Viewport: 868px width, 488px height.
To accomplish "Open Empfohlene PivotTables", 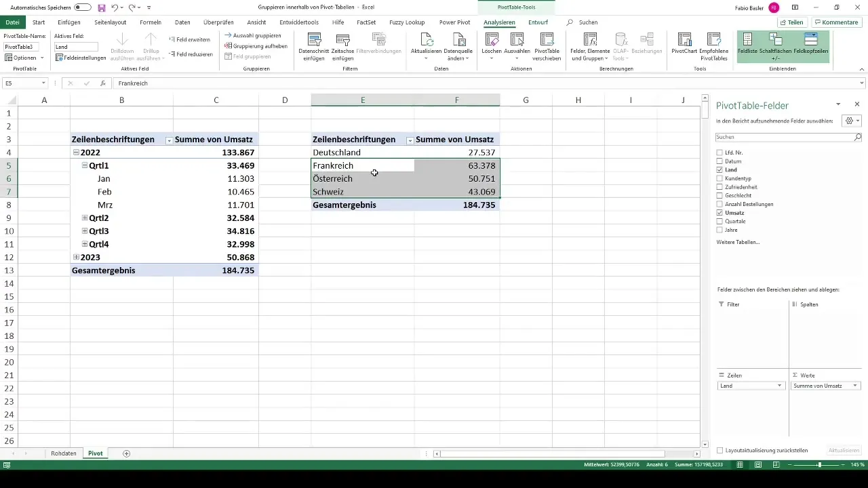I will [713, 47].
